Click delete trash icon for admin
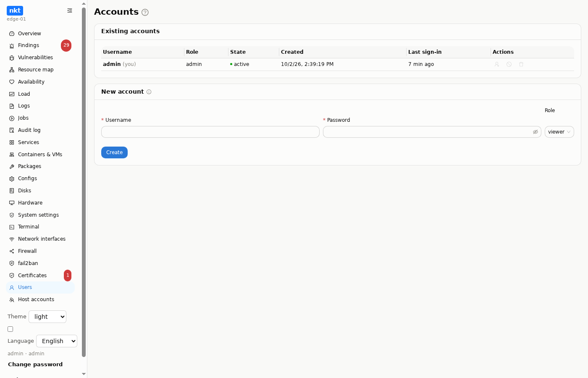The height and width of the screenshot is (378, 588). pyautogui.click(x=521, y=64)
